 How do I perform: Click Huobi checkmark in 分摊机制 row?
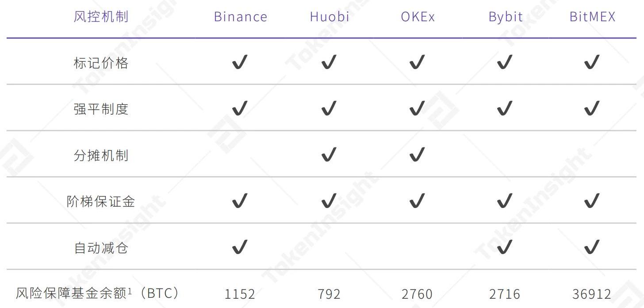tap(329, 155)
